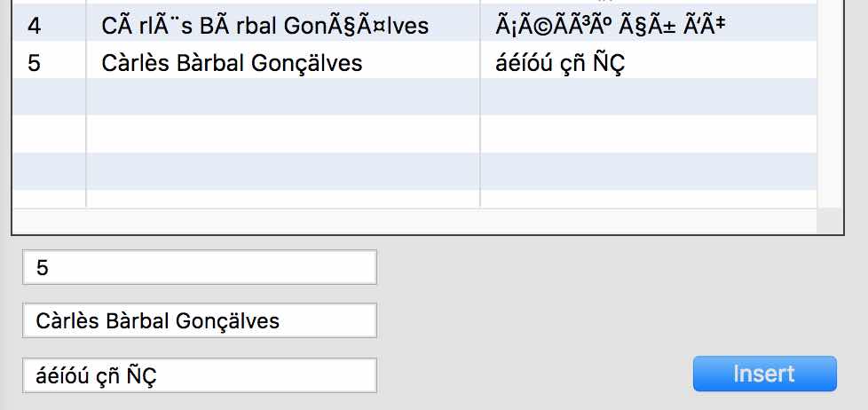The width and height of the screenshot is (868, 410).
Task: Click the table's vertical scrollbar track
Action: (x=830, y=106)
